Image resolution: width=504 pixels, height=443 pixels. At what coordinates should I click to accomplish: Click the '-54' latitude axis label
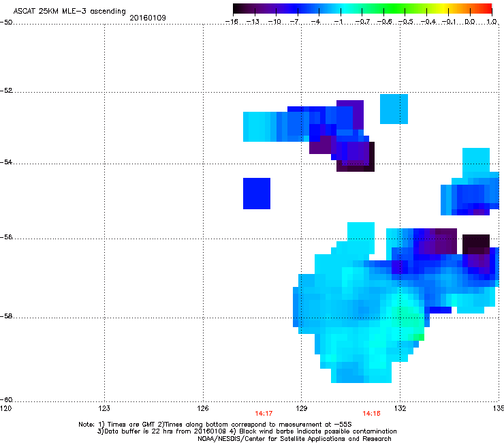(x=6, y=162)
